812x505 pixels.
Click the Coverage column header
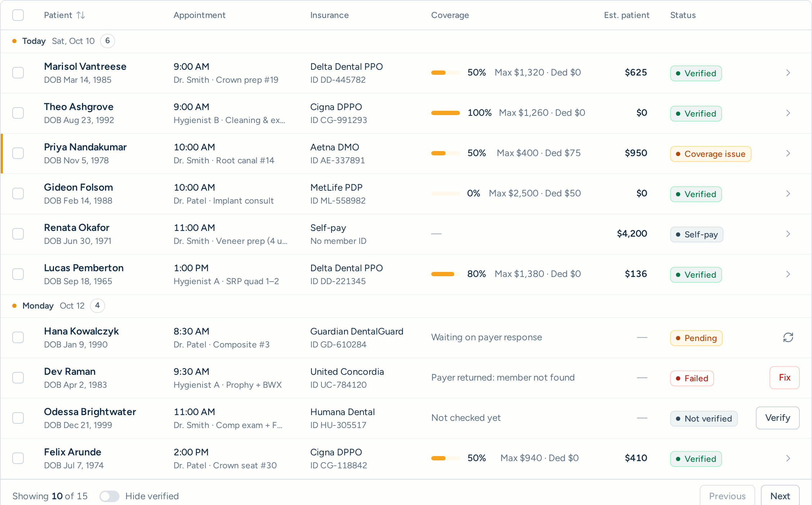click(x=450, y=15)
